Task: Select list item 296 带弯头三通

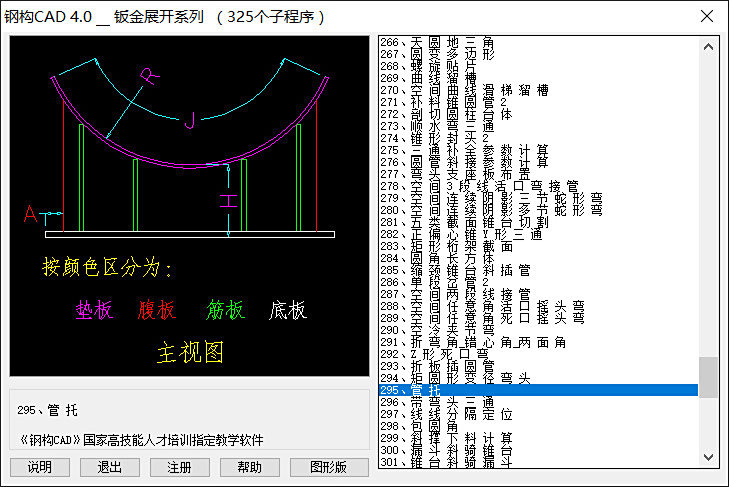Action: click(440, 402)
